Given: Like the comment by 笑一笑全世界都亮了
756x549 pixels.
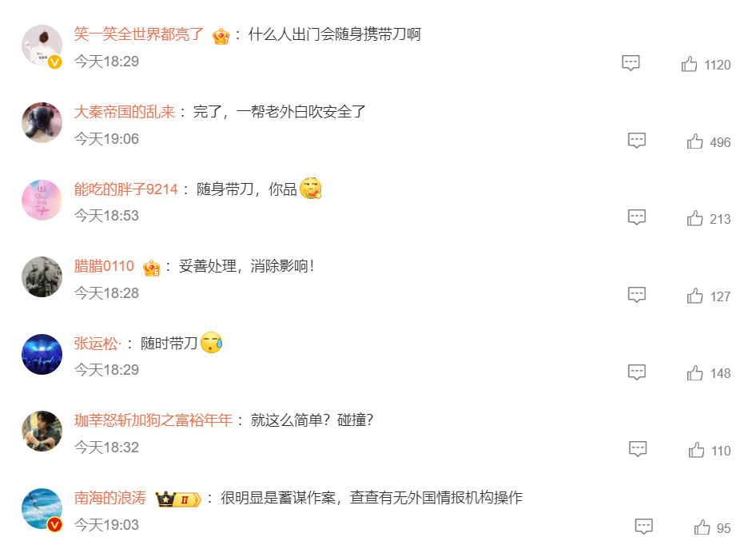Looking at the screenshot, I should coord(689,64).
